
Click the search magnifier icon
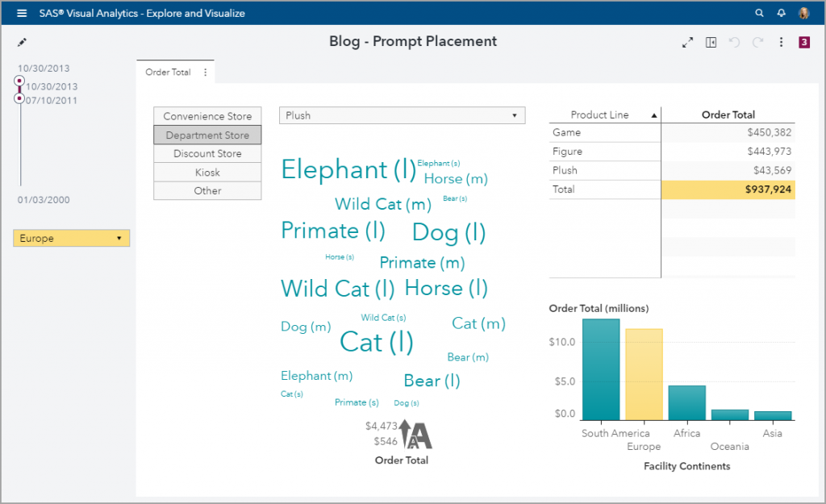(759, 13)
